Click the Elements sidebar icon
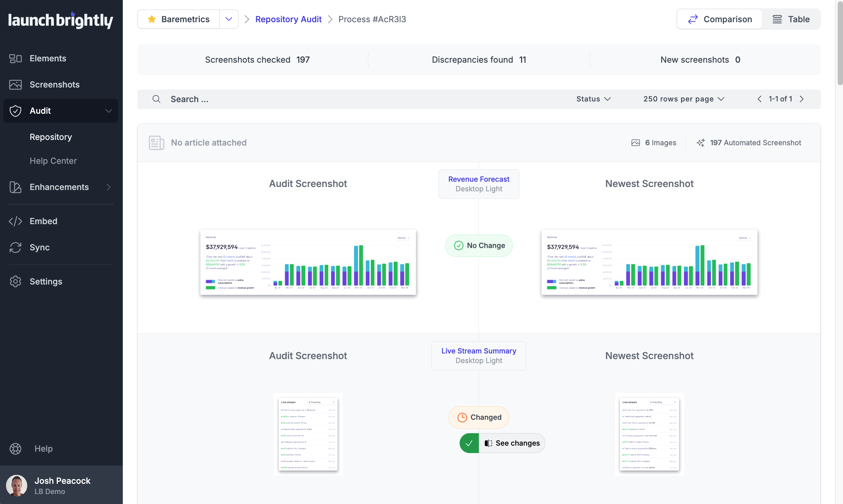843x504 pixels. 15,58
